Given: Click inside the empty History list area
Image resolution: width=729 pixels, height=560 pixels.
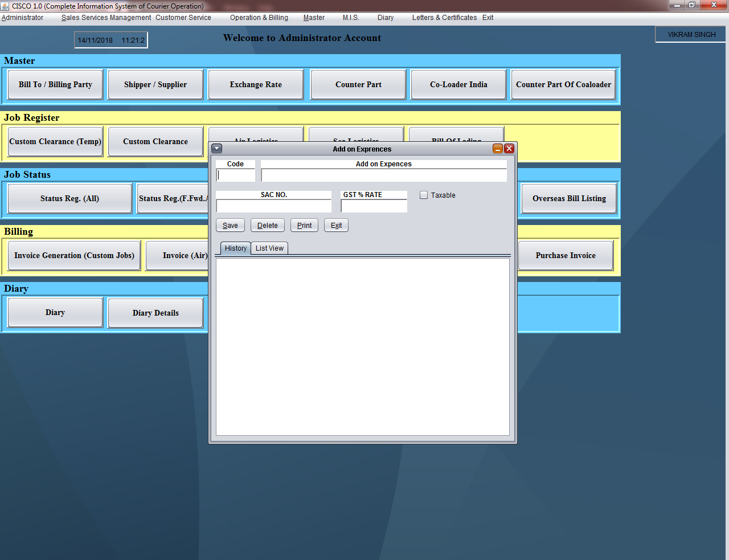Looking at the screenshot, I should [x=363, y=347].
